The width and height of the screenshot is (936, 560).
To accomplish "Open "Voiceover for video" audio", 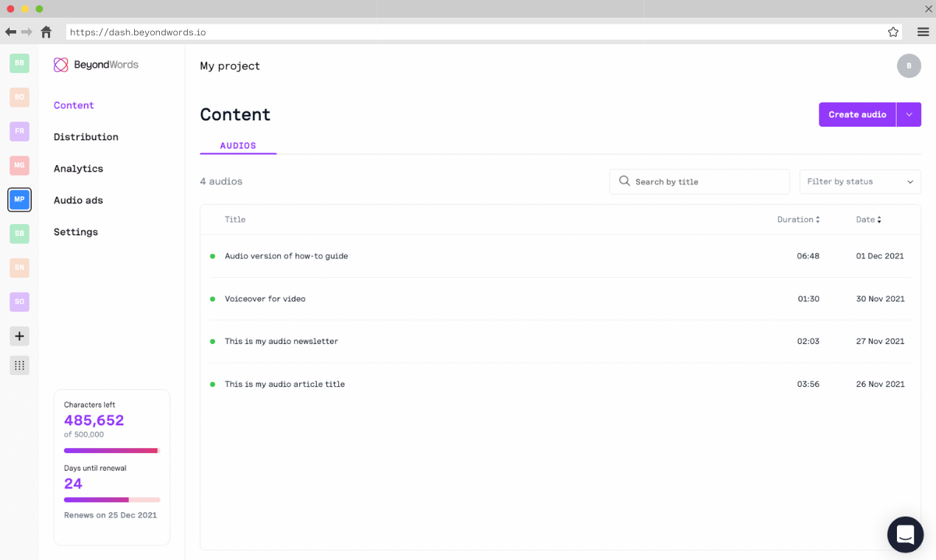I will click(x=265, y=298).
